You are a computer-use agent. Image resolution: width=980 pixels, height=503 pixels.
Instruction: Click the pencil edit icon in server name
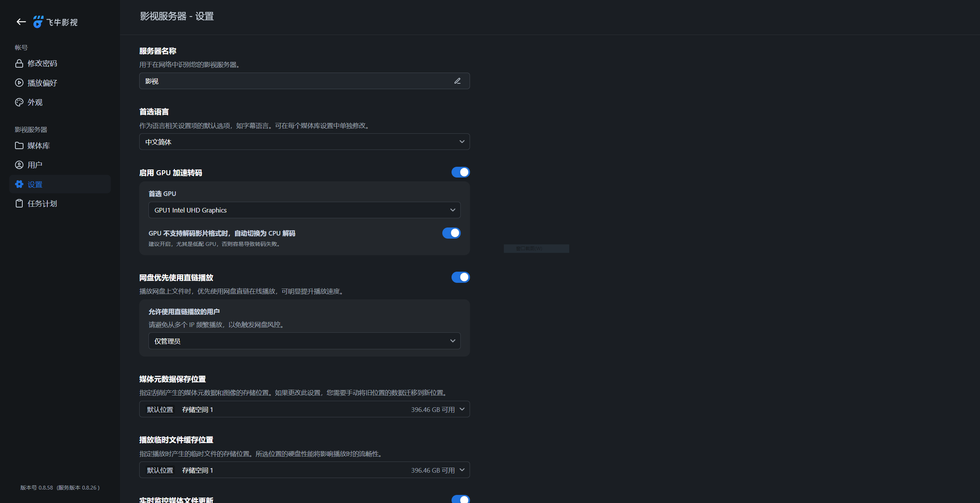(457, 81)
